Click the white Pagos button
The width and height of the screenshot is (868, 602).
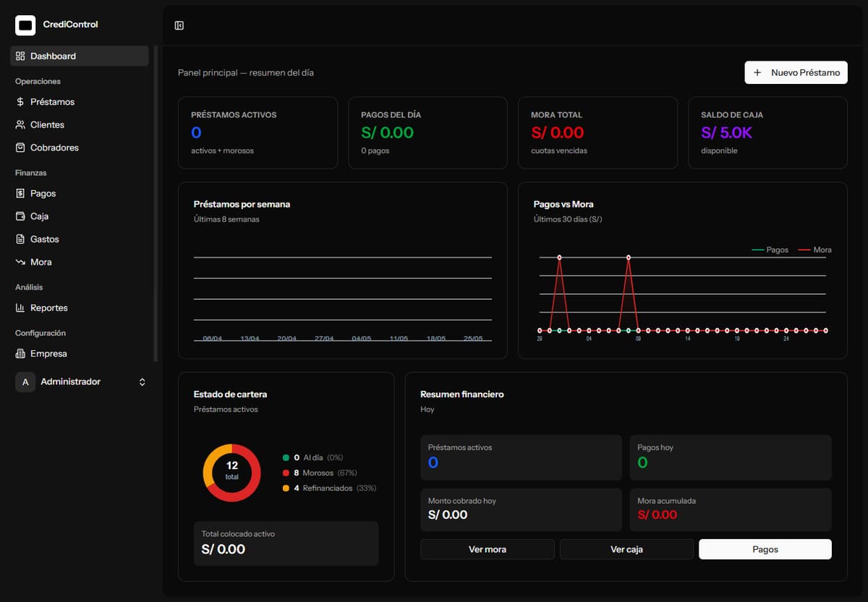(x=765, y=549)
